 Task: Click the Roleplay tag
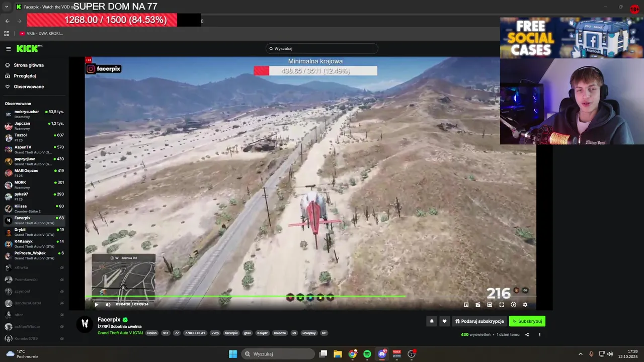[309, 333]
